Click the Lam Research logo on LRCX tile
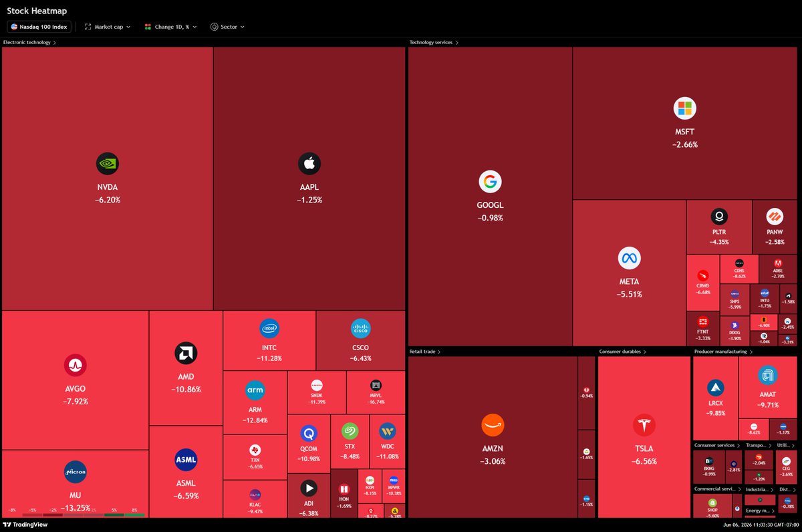The image size is (802, 532). 715,388
